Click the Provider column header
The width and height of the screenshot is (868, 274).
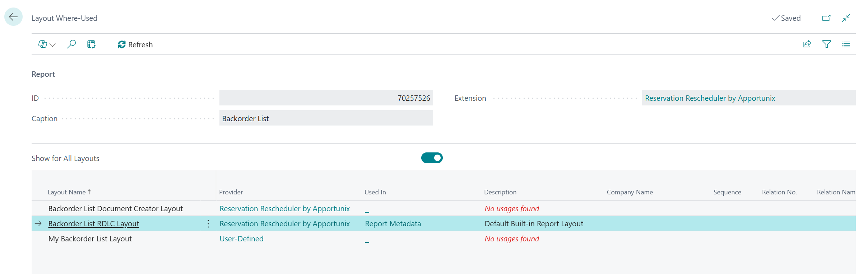[231, 192]
